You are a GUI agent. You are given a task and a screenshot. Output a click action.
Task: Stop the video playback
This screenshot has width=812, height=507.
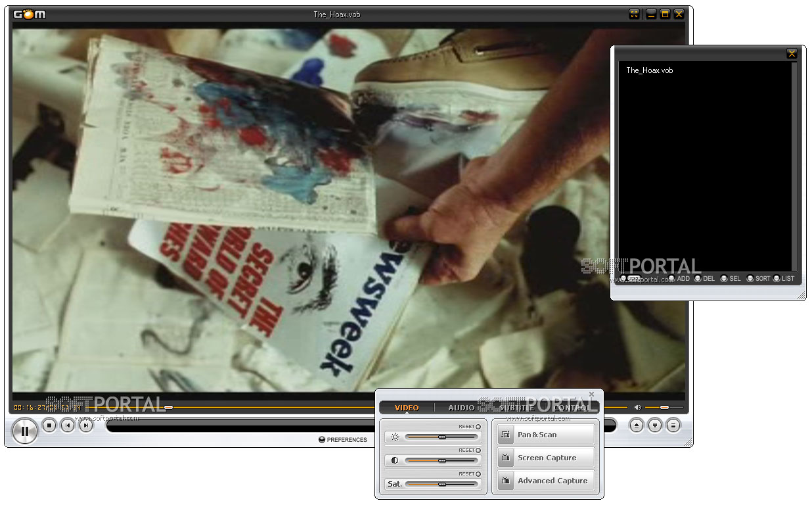pyautogui.click(x=49, y=425)
